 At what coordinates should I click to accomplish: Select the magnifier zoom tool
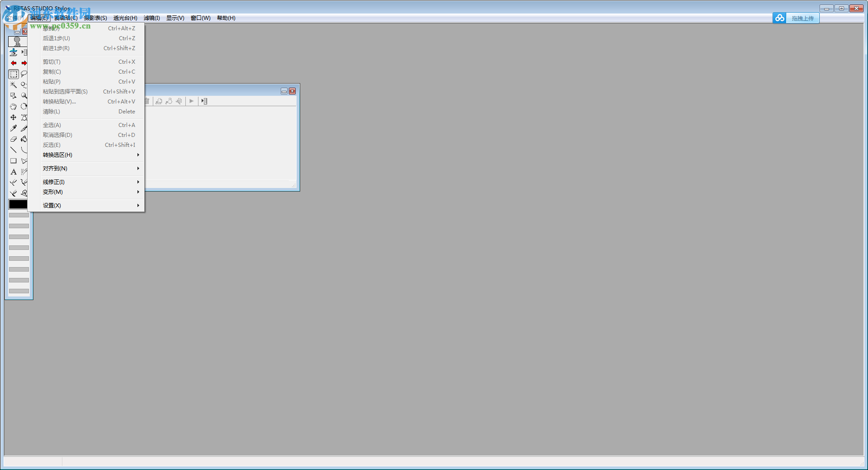[24, 96]
